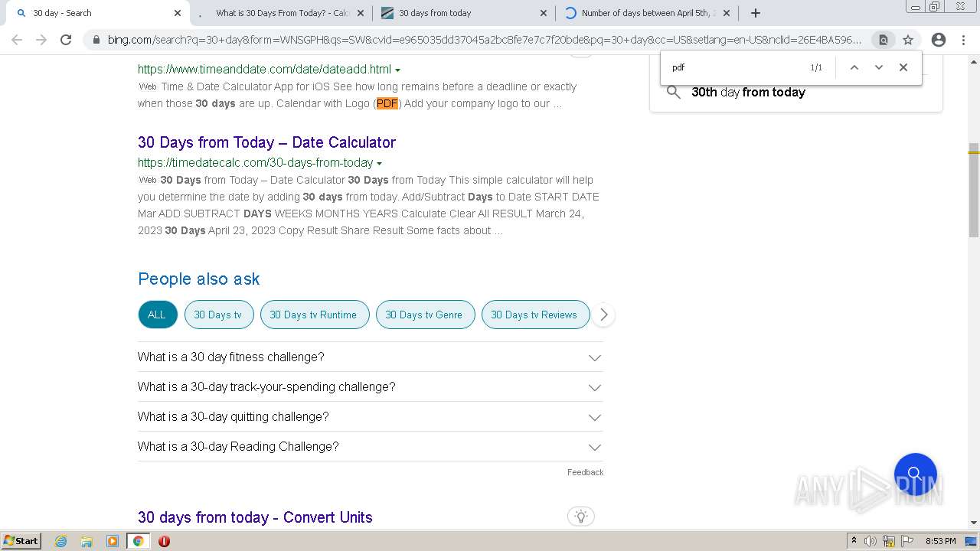Viewport: 980px width, 551px height.
Task: Open Chrome's three-dot menu
Action: pyautogui.click(x=965, y=40)
